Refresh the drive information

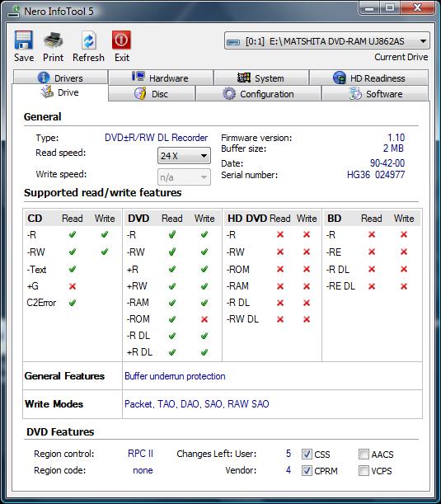pos(88,40)
